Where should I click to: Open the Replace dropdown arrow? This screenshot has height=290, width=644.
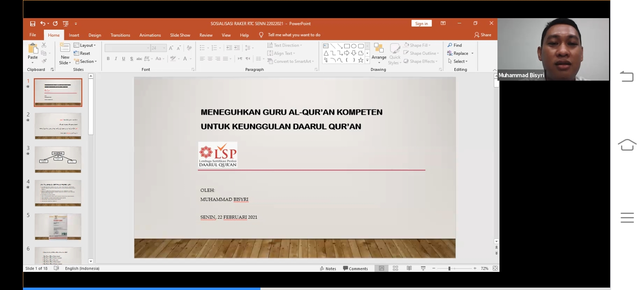[x=473, y=53]
